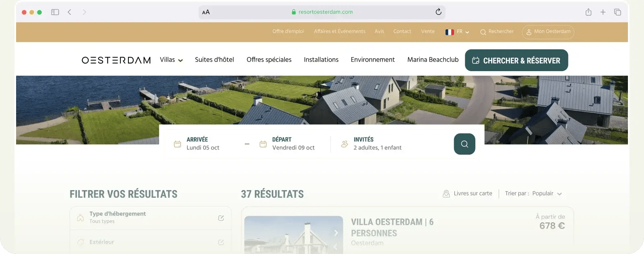
Task: Click the Livres sur carte map icon
Action: pos(446,194)
